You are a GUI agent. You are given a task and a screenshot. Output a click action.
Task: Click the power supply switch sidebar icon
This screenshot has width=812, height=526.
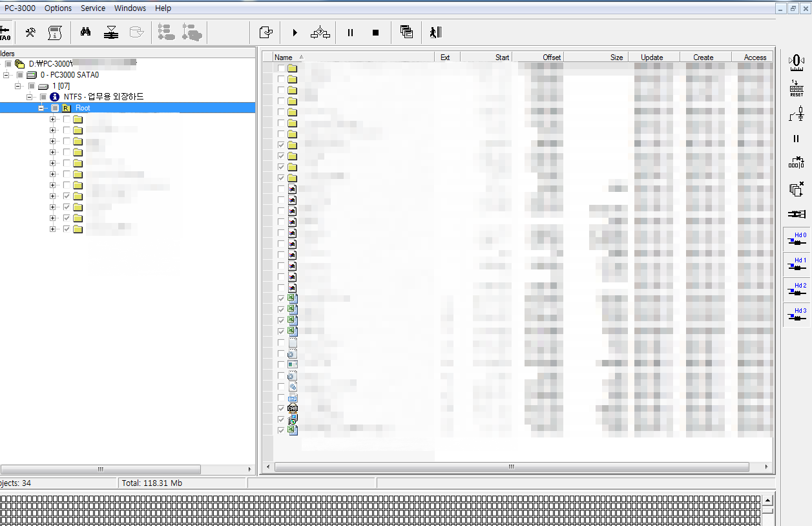click(796, 114)
